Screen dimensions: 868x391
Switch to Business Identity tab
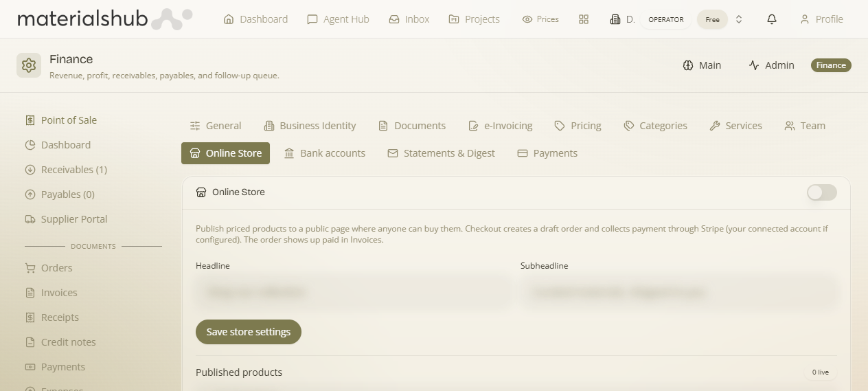[310, 126]
